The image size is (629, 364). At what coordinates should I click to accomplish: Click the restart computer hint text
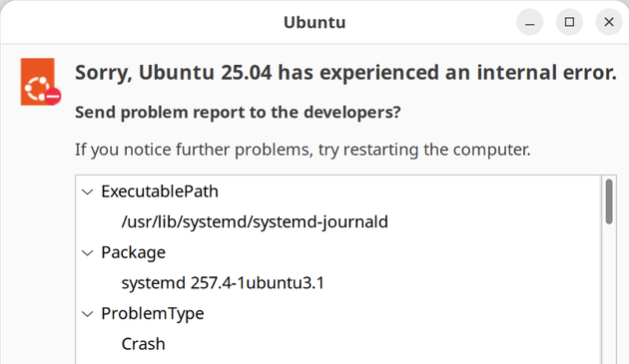pos(303,150)
